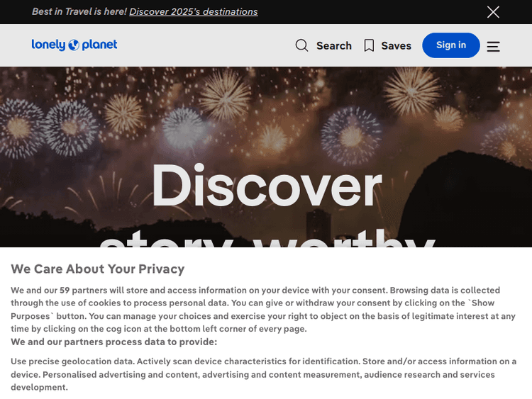Open the Discover 2025's destinations link
Viewport: 532px width, 399px height.
194,11
